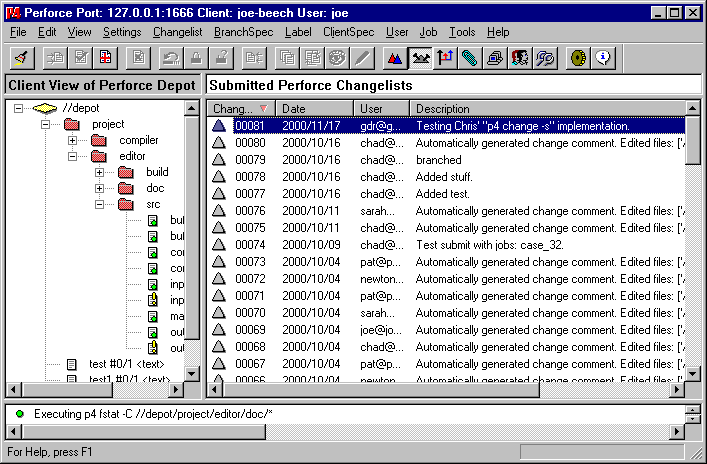Open the Users view faces icon
Image resolution: width=707 pixels, height=464 pixels.
(x=520, y=58)
